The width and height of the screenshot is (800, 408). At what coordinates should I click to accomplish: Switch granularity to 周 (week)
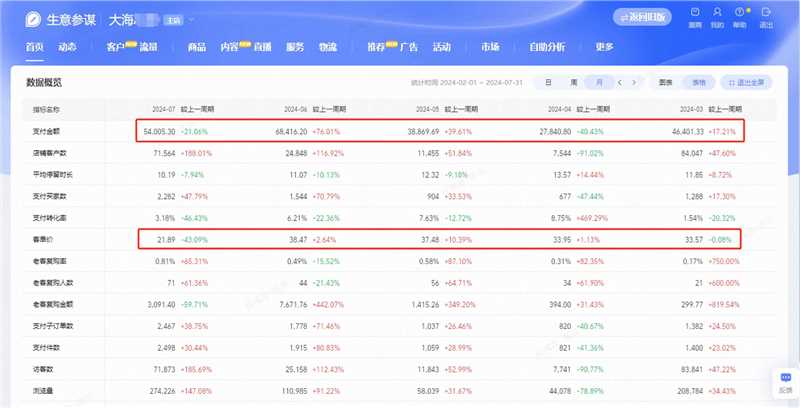573,83
